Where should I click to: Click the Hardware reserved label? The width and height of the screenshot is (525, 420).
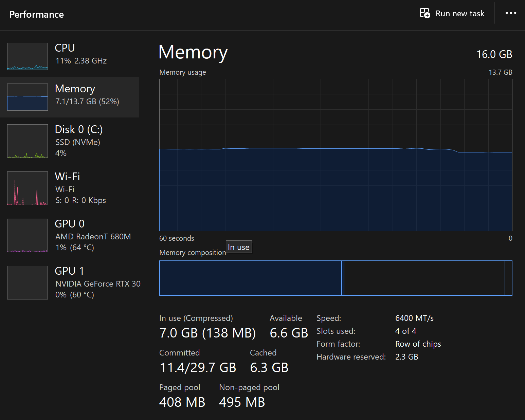pyautogui.click(x=351, y=357)
